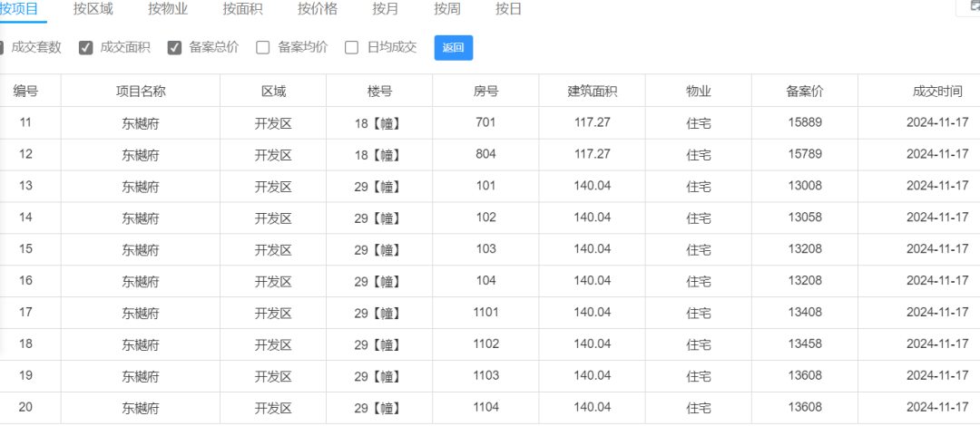Click room number 103 cell
Image resolution: width=980 pixels, height=426 pixels.
[x=485, y=248]
